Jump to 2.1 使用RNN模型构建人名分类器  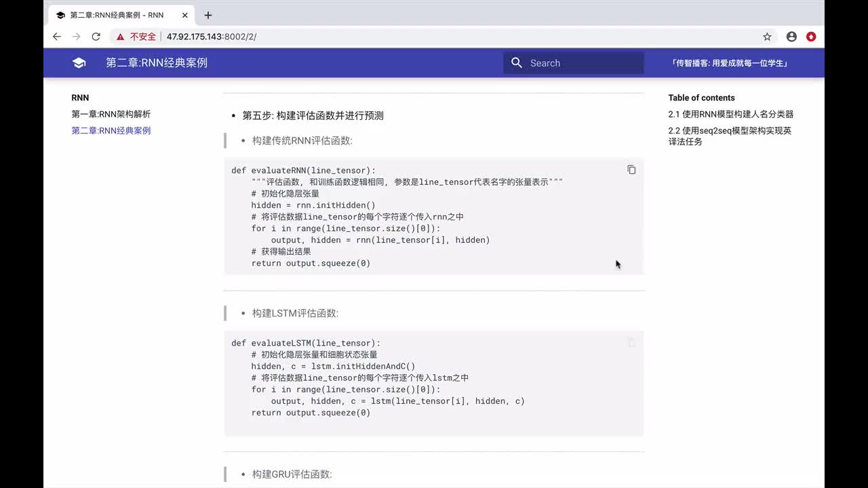click(730, 114)
